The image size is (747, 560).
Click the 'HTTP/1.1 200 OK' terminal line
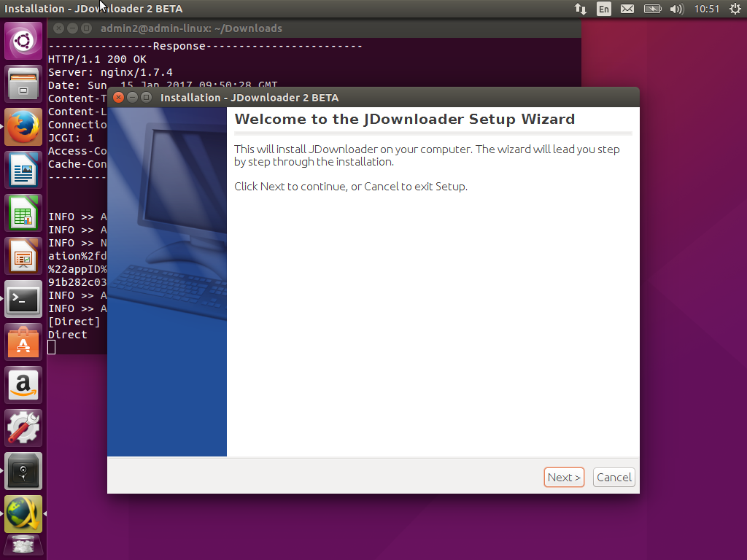(97, 59)
